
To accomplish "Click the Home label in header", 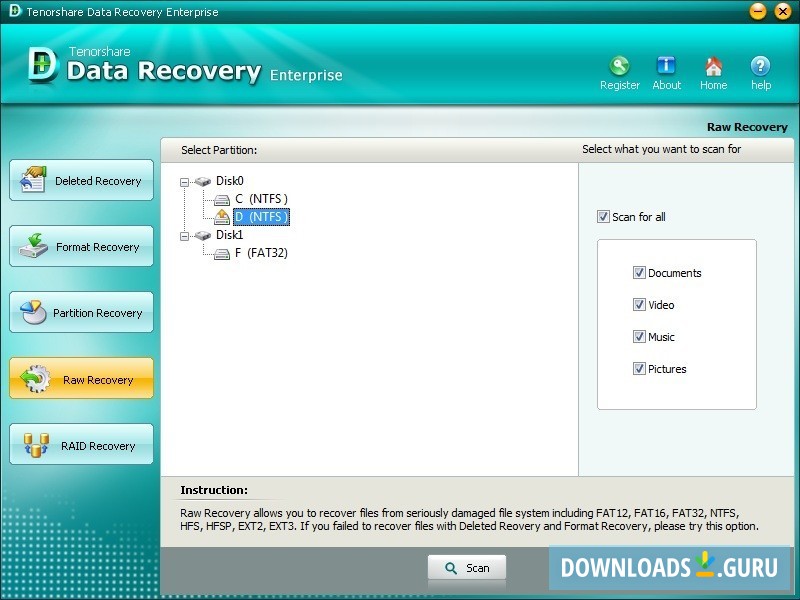I will click(x=713, y=85).
